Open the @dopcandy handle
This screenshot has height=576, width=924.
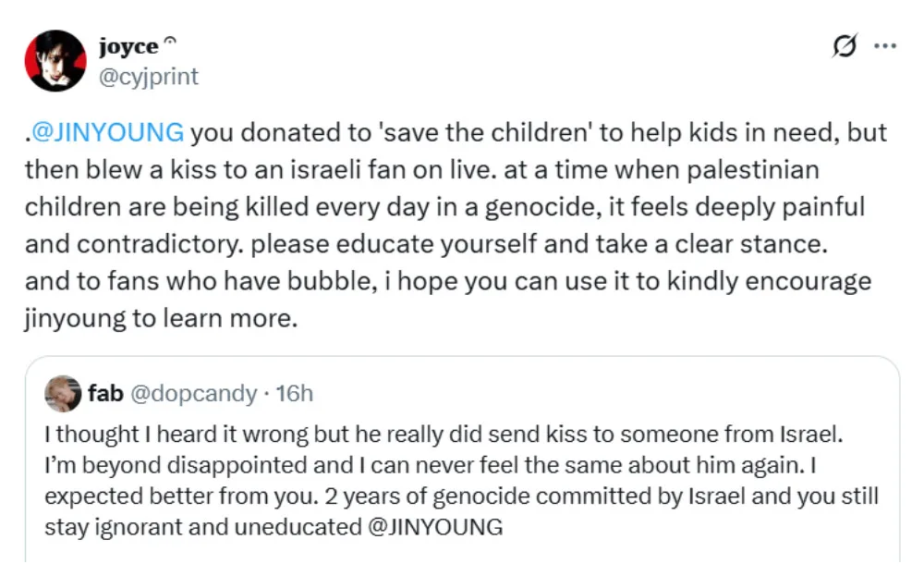point(193,394)
